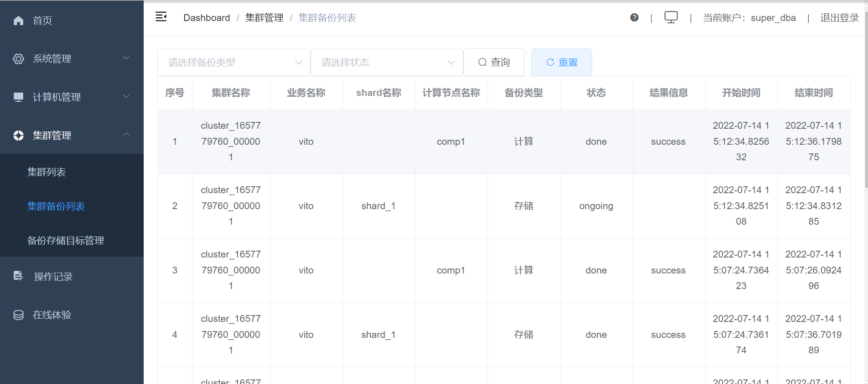Open 集群列表 in the sidebar
Screen dimensions: 868x384
point(47,172)
